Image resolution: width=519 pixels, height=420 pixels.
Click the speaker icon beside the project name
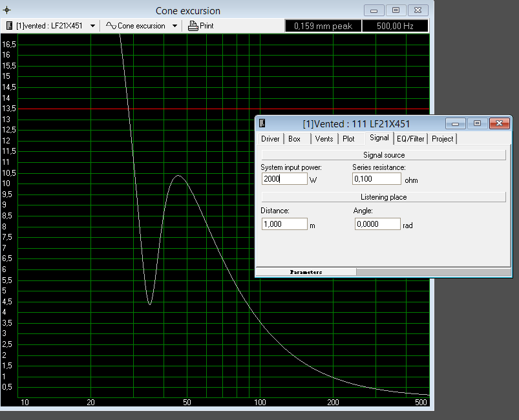10,26
